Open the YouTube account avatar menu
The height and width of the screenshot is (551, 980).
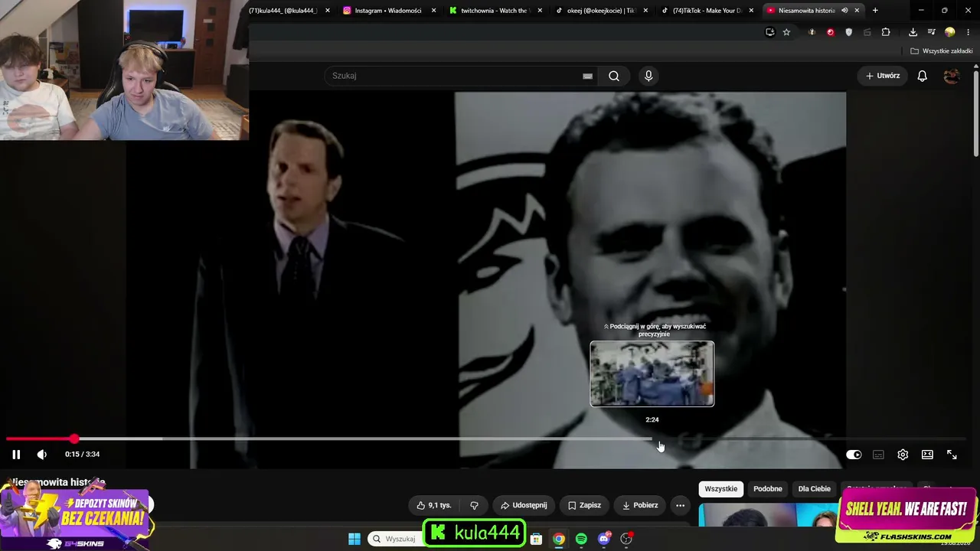[952, 76]
